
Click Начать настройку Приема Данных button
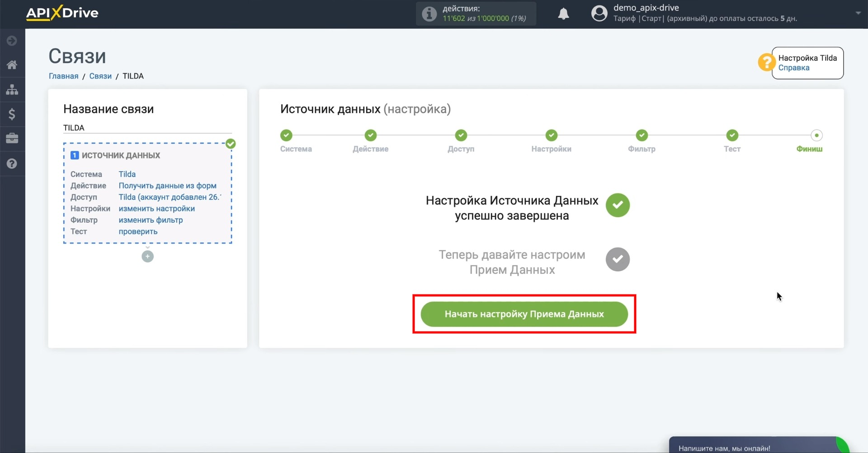tap(524, 314)
